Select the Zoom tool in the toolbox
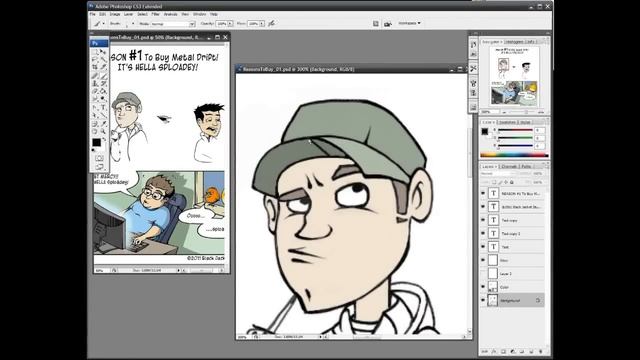The width and height of the screenshot is (640, 360). [x=103, y=131]
